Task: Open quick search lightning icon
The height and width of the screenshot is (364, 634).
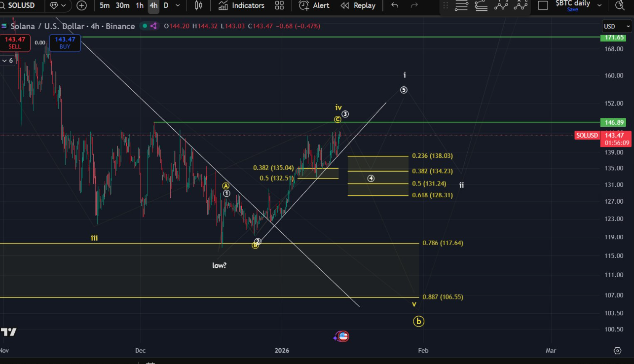Action: coord(619,5)
